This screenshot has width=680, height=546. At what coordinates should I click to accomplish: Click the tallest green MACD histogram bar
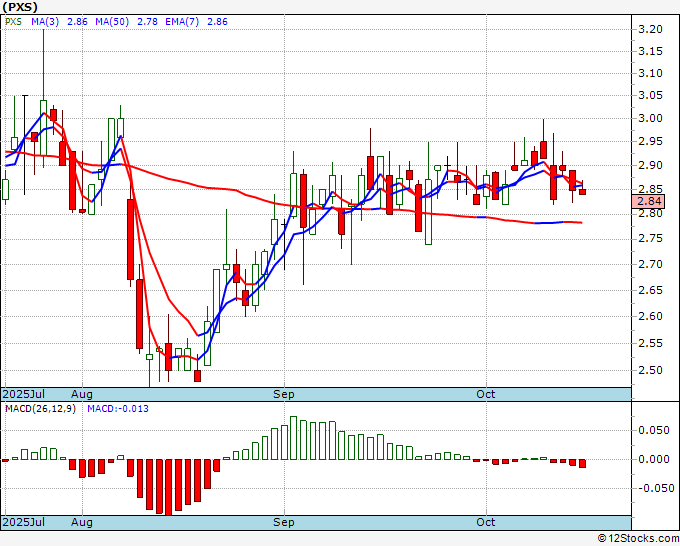[x=293, y=438]
